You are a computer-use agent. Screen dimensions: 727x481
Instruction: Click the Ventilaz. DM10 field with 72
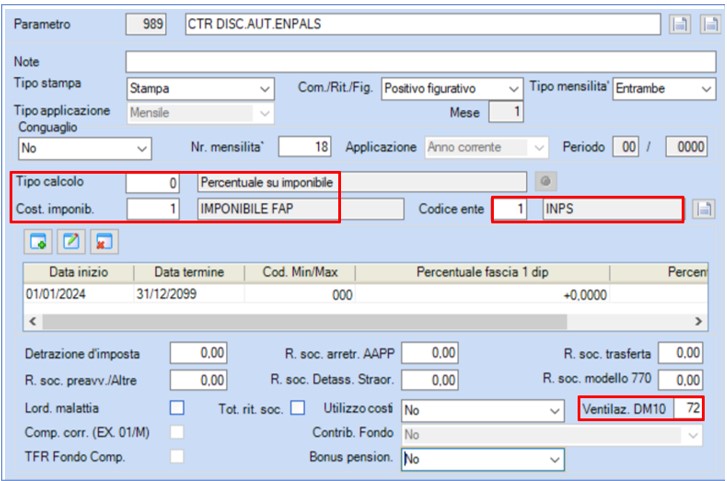tap(687, 408)
